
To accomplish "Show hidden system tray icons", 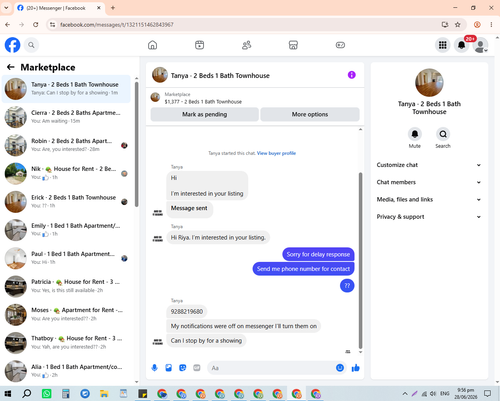I will click(405, 394).
